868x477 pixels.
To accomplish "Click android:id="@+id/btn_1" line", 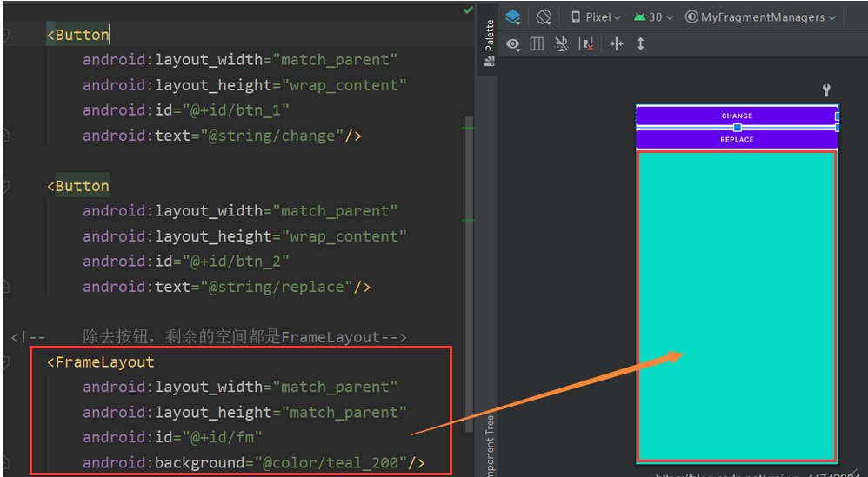I will coord(186,110).
